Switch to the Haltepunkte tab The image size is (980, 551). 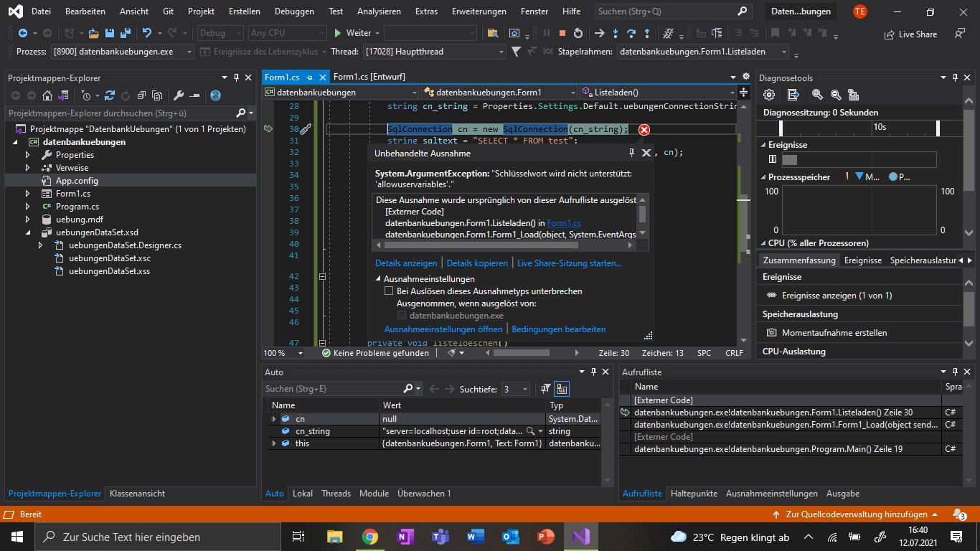[693, 494]
